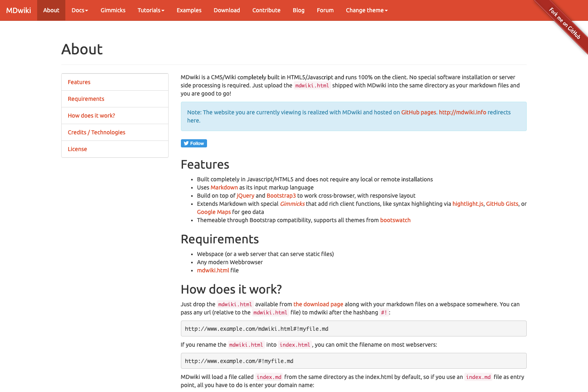
Task: Open the GitHub Gists link
Action: point(502,204)
